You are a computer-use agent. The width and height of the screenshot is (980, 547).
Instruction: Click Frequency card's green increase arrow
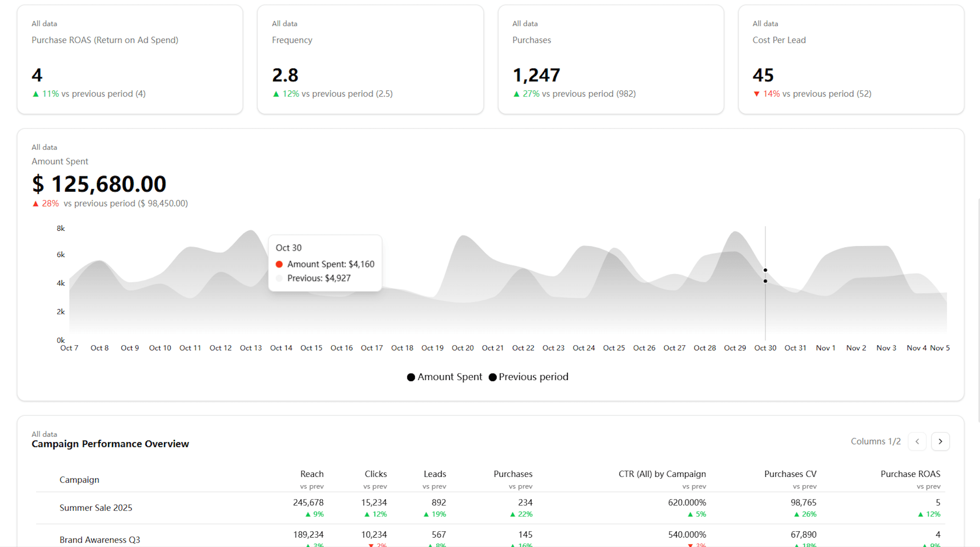point(276,94)
